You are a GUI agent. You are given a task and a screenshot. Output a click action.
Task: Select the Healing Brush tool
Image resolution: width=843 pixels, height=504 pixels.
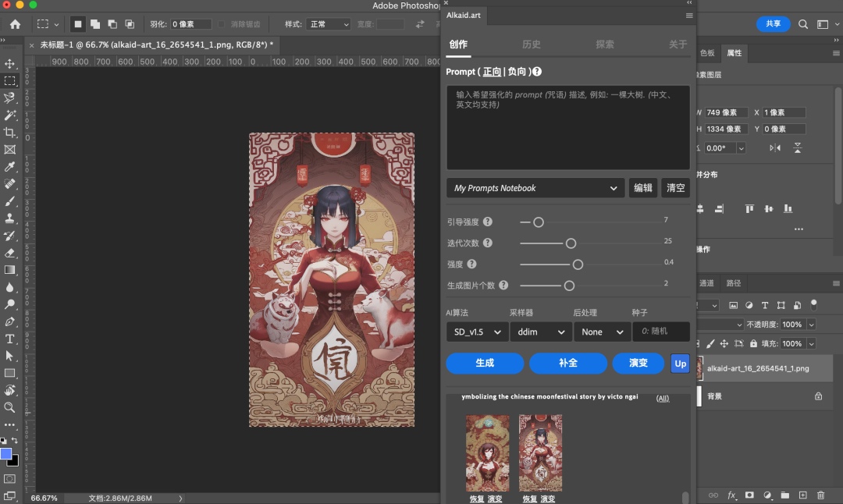[9, 184]
